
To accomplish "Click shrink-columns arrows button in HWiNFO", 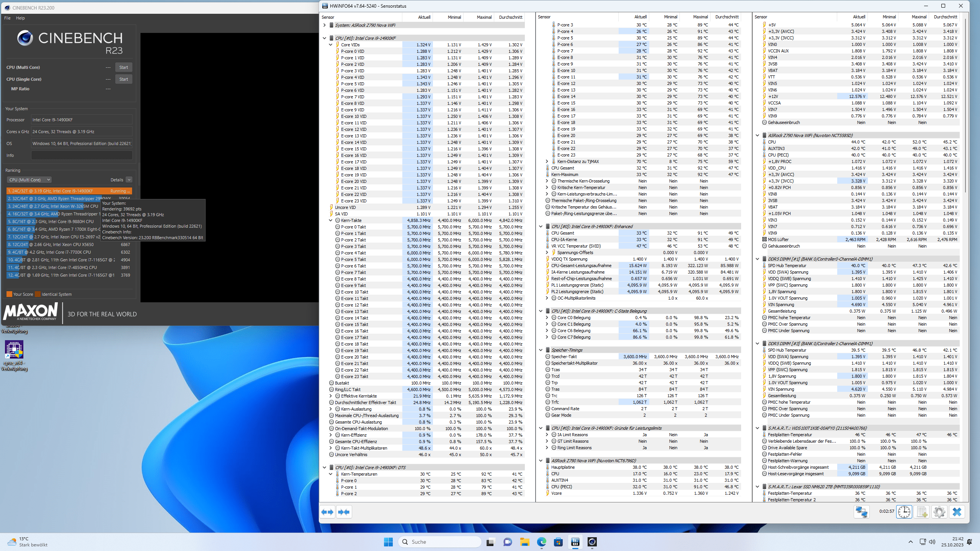I will 344,512.
